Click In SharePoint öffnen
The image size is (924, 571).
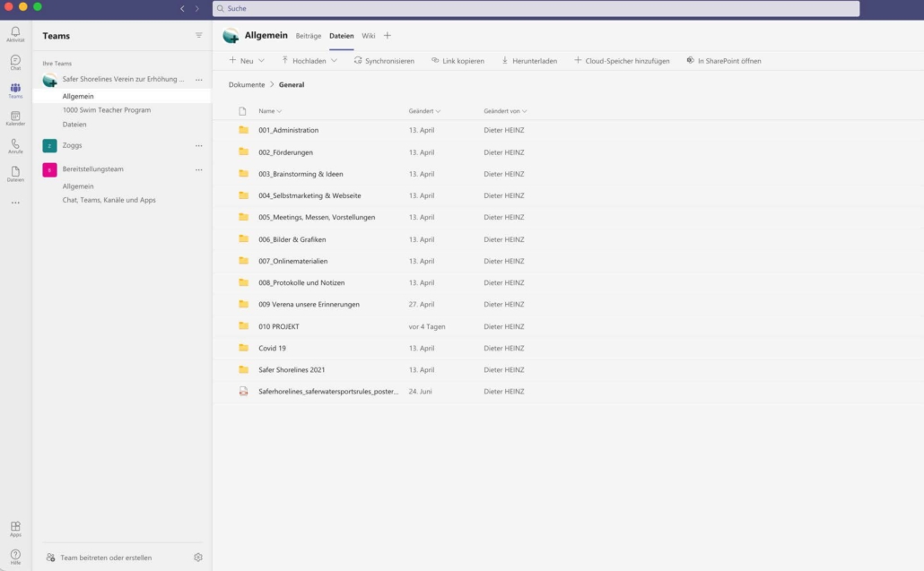pos(724,61)
